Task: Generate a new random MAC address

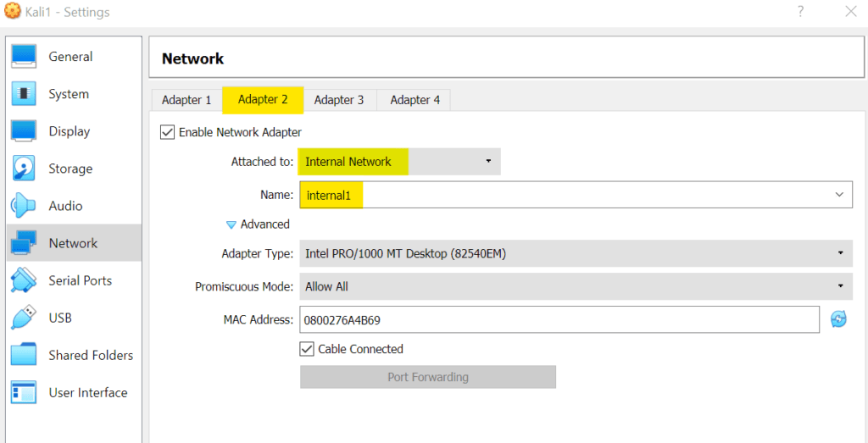Action: [x=838, y=319]
